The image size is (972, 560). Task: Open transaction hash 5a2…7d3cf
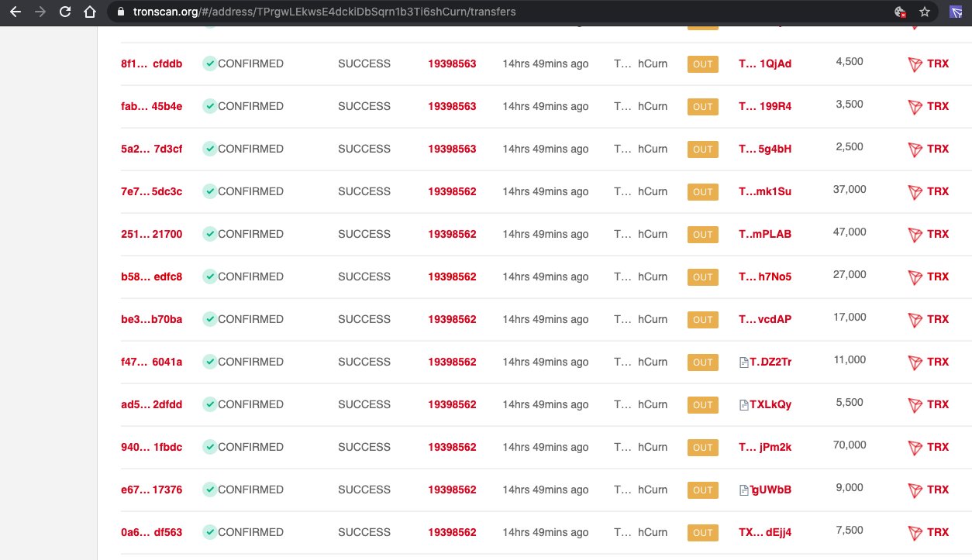click(x=152, y=149)
